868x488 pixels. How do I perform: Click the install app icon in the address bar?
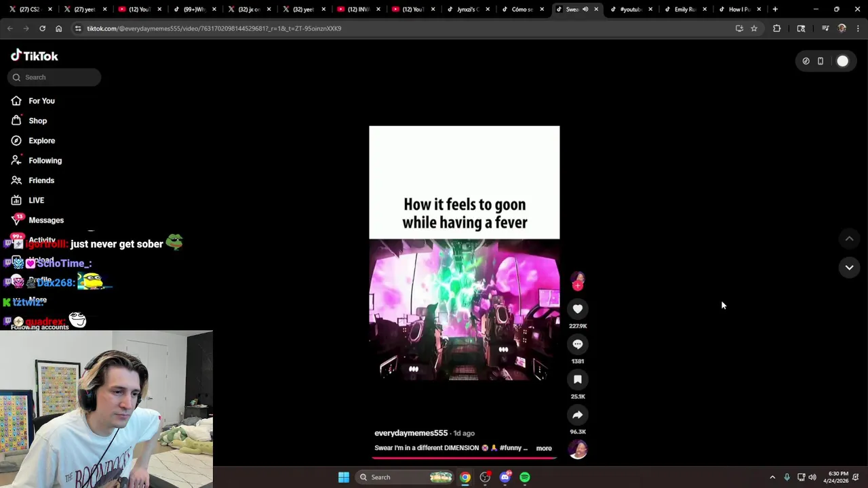pos(739,28)
